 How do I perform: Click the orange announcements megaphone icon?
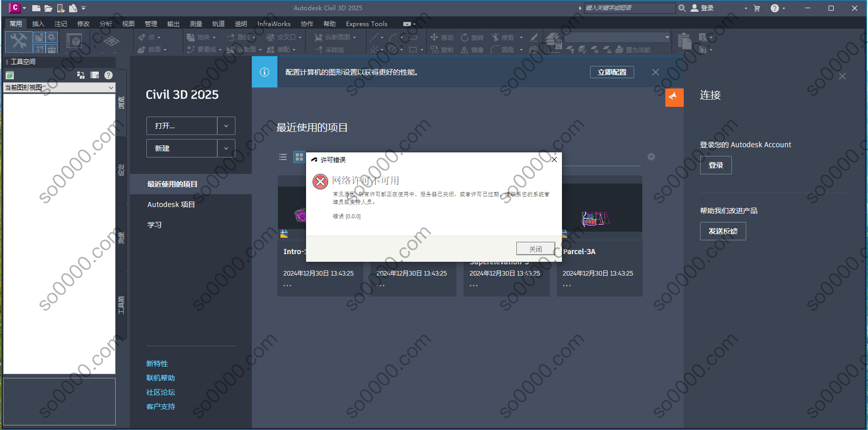[674, 97]
